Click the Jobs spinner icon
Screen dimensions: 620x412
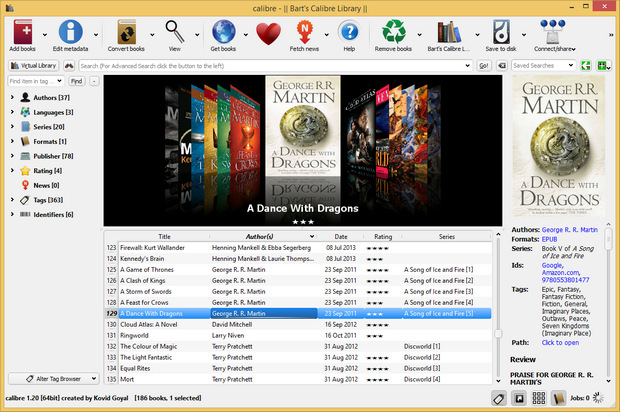point(598,398)
